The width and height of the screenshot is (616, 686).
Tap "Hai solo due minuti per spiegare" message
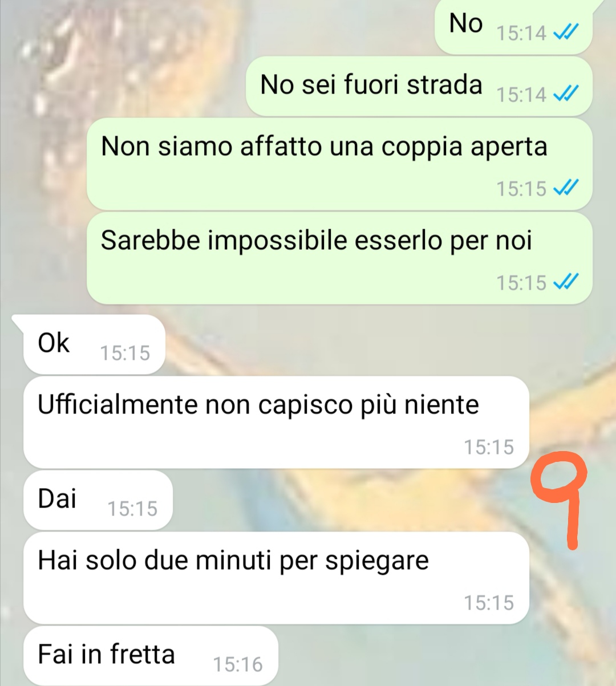pyautogui.click(x=276, y=578)
